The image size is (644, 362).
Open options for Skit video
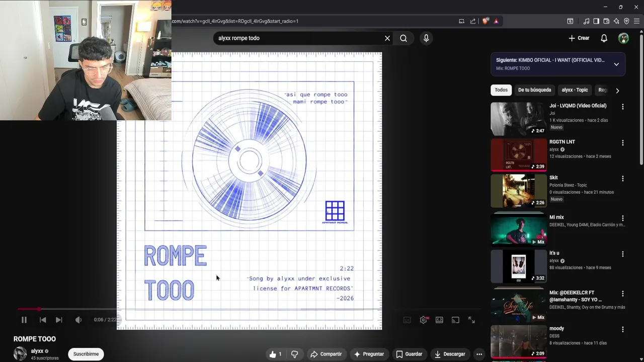(623, 178)
